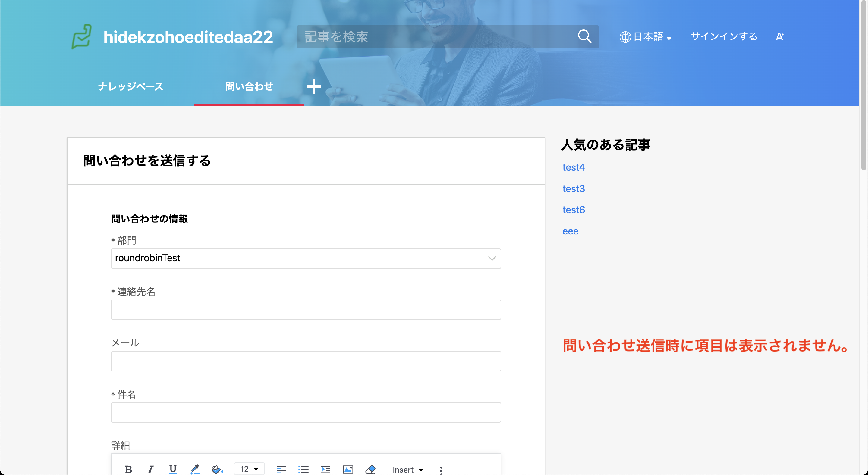
Task: Toggle underline text formatting
Action: pyautogui.click(x=173, y=469)
